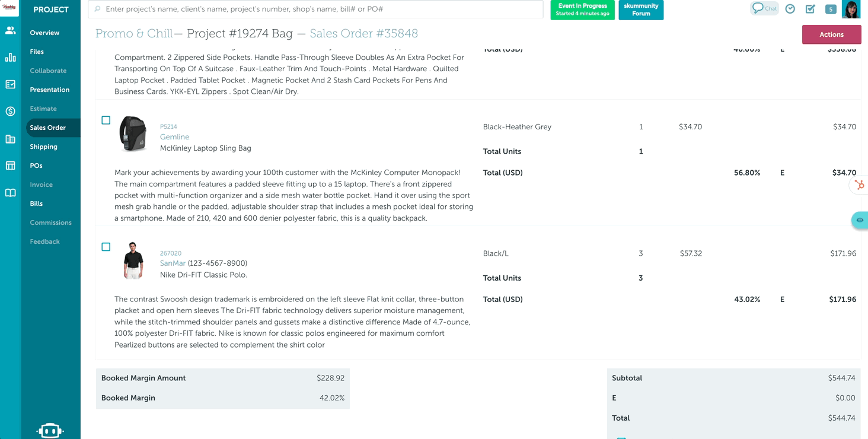Open the skummunity Forum button
868x439 pixels.
click(641, 9)
